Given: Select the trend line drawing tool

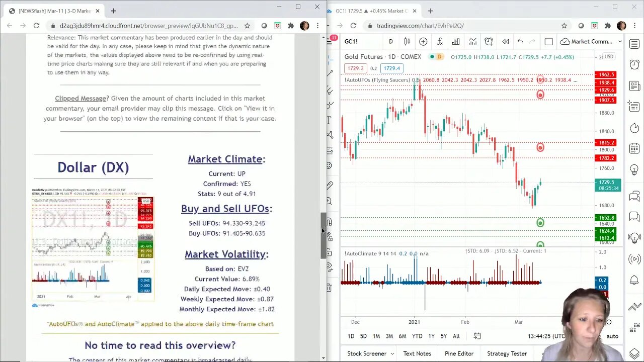Looking at the screenshot, I should pyautogui.click(x=330, y=74).
